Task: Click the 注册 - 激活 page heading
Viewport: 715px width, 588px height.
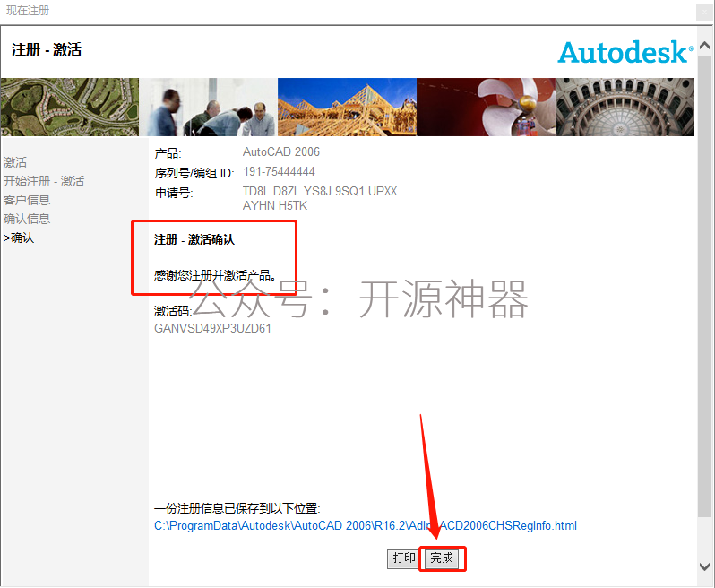Action: tap(47, 49)
